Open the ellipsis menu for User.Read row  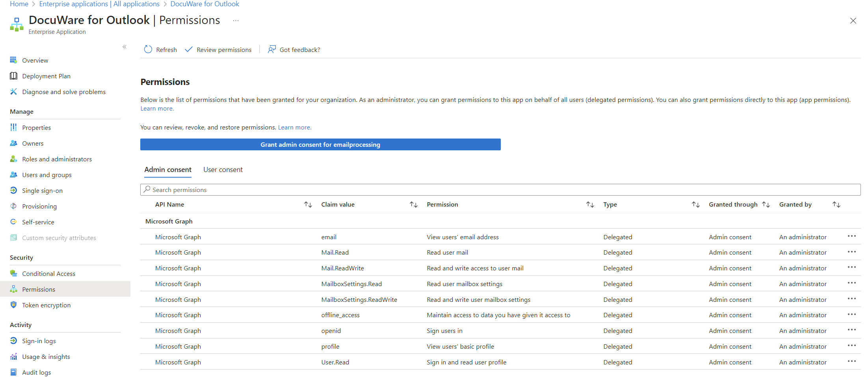(852, 361)
